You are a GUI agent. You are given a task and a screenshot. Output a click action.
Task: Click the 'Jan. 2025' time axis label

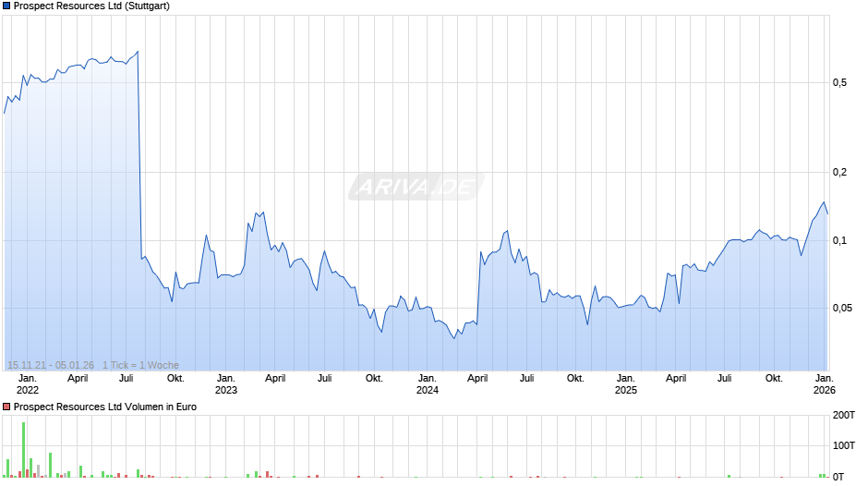(x=625, y=384)
